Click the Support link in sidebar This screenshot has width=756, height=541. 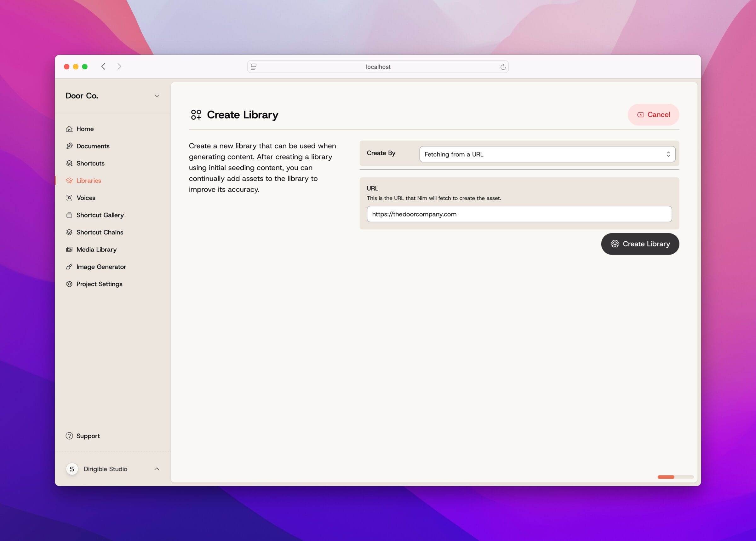pos(88,436)
